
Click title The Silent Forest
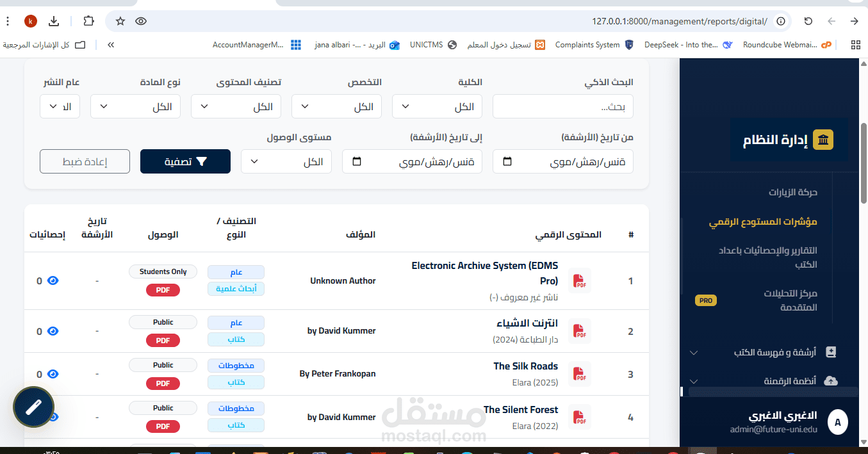coord(521,410)
